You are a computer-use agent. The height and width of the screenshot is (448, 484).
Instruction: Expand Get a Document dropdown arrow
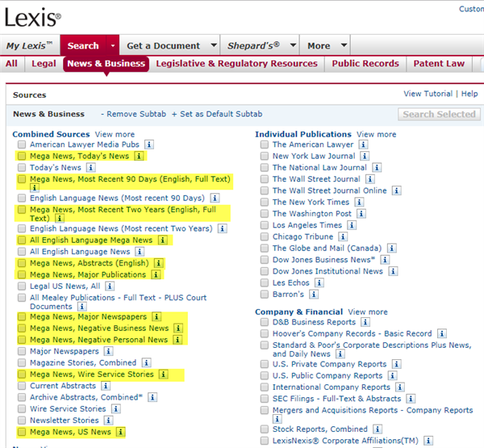coord(214,45)
